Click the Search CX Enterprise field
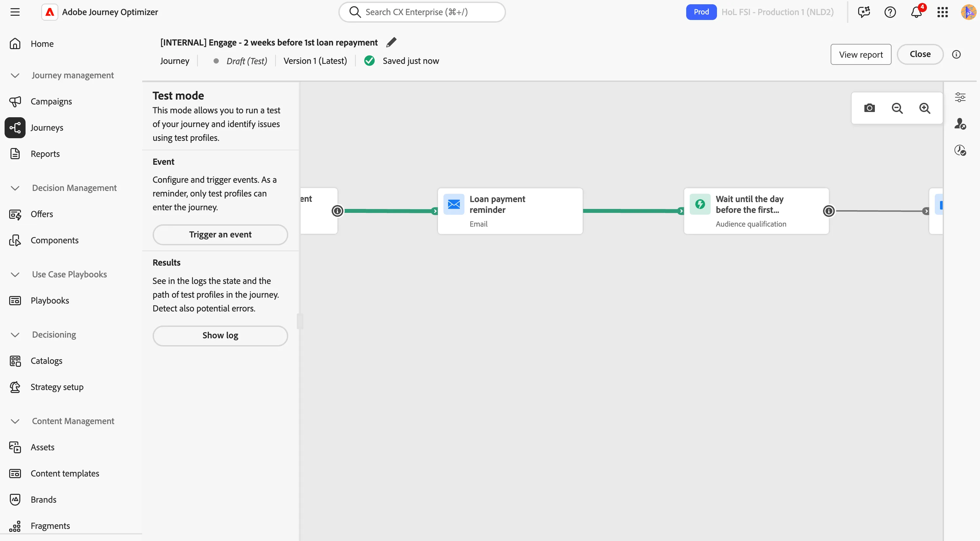 pos(422,12)
